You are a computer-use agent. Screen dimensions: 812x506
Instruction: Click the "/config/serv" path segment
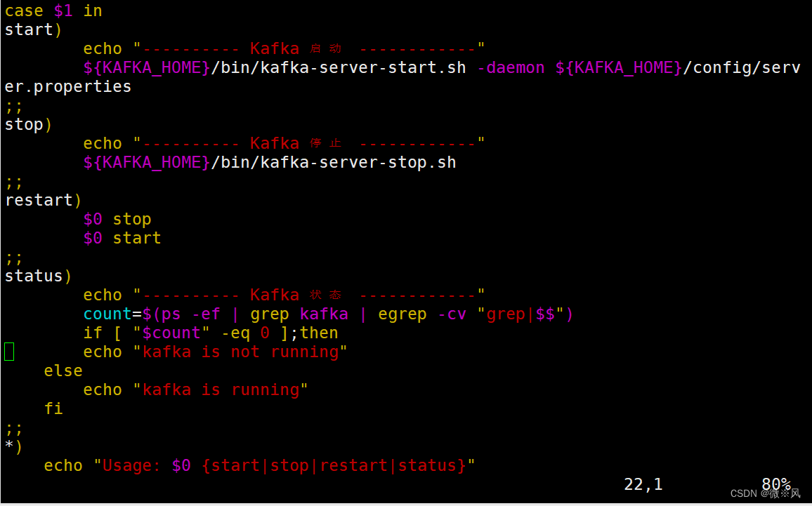pyautogui.click(x=742, y=68)
